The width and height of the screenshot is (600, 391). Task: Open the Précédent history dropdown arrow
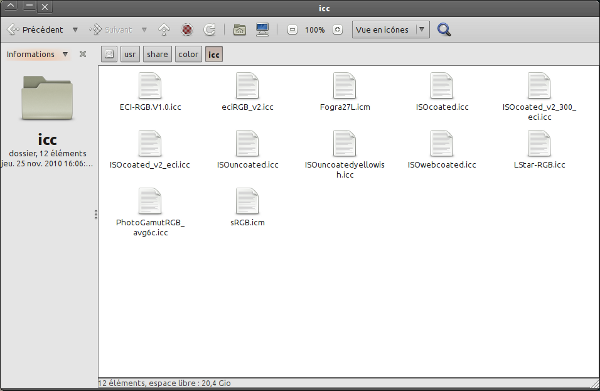[x=75, y=30]
